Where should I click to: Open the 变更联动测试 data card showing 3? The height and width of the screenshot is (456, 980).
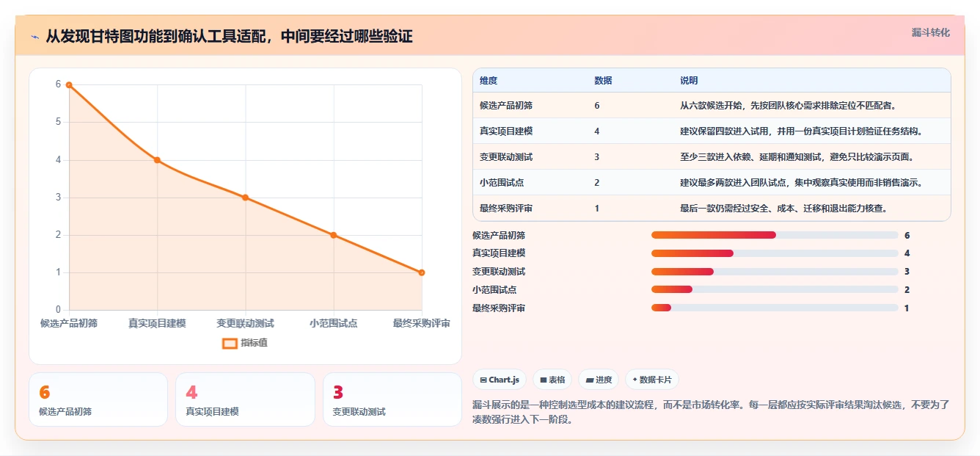(x=392, y=399)
